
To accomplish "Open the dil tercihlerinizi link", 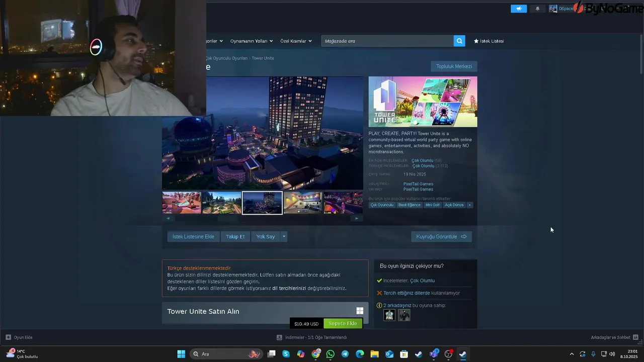I will (289, 288).
